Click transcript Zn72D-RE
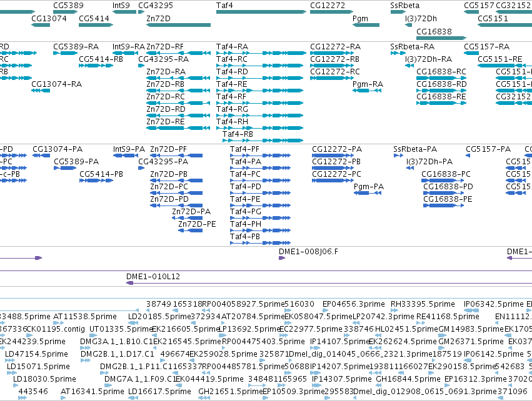 (x=178, y=128)
